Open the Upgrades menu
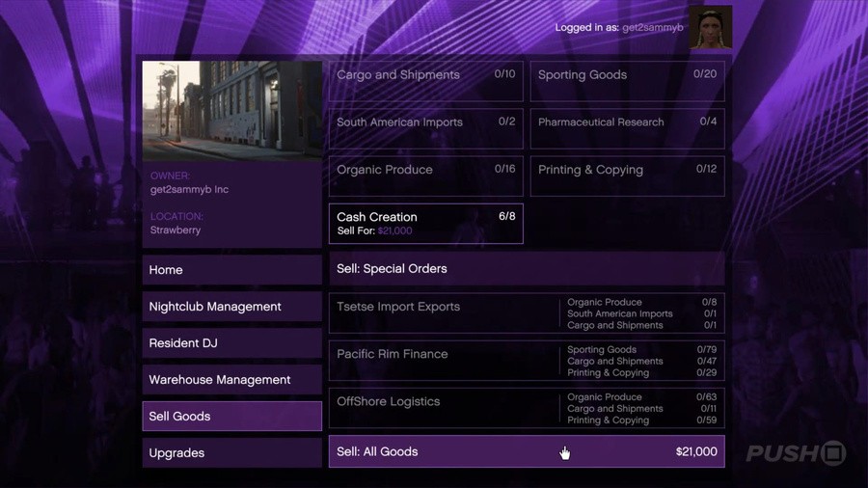The width and height of the screenshot is (868, 488). pyautogui.click(x=231, y=452)
